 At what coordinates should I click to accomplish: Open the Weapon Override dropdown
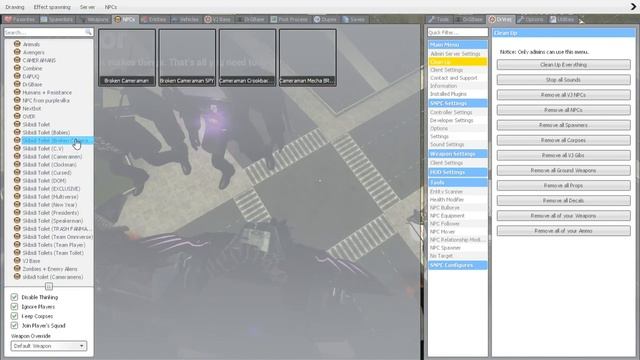click(x=49, y=346)
